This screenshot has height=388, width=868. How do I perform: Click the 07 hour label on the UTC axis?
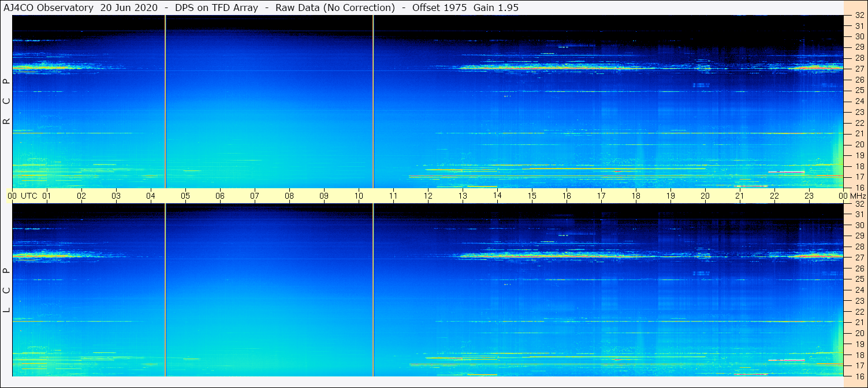tap(255, 196)
